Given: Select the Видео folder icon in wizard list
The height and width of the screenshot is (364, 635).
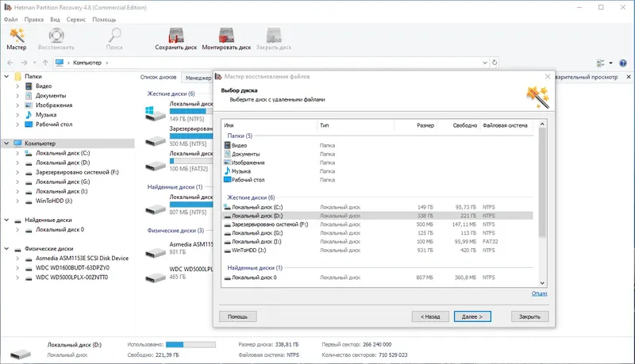Looking at the screenshot, I should pyautogui.click(x=228, y=145).
